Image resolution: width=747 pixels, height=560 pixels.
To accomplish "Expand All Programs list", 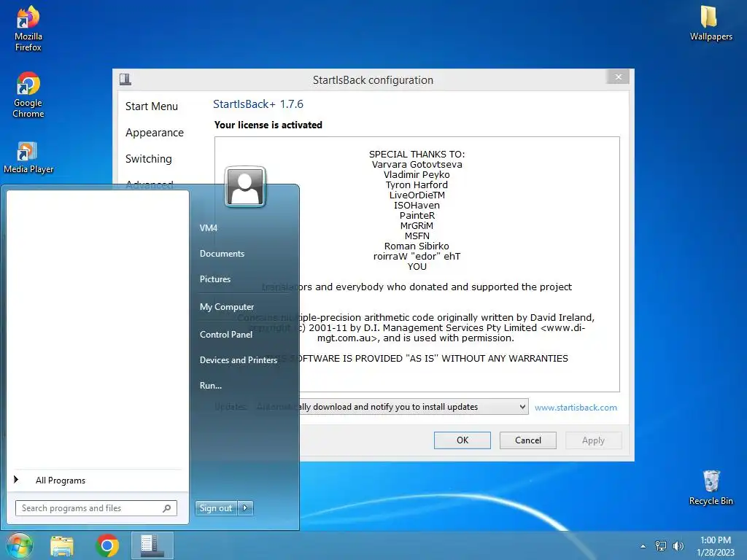I will (60, 481).
